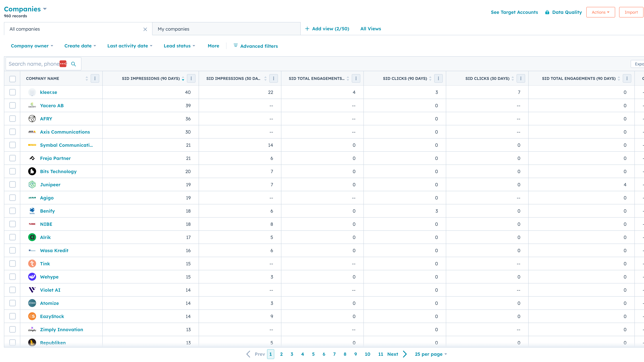Open column options menu for Company Name
This screenshot has height=362, width=644.
[x=95, y=78]
